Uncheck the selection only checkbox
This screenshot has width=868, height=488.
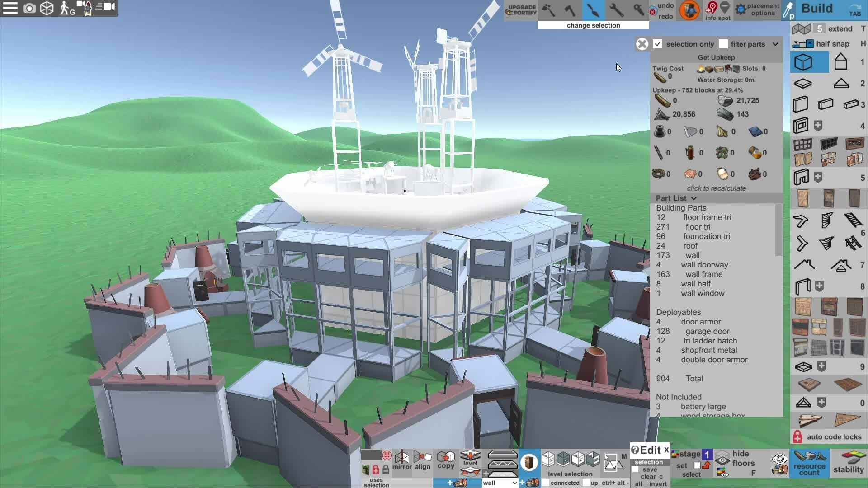pos(658,44)
